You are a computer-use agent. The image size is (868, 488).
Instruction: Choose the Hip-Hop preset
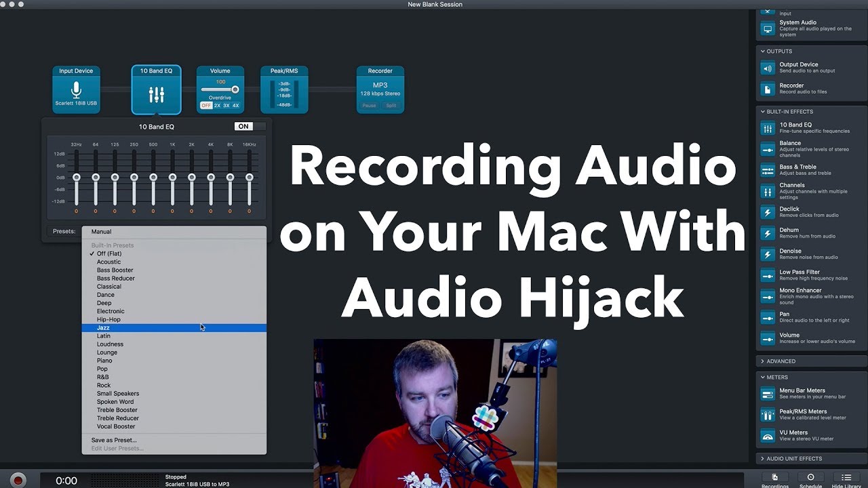(x=174, y=319)
